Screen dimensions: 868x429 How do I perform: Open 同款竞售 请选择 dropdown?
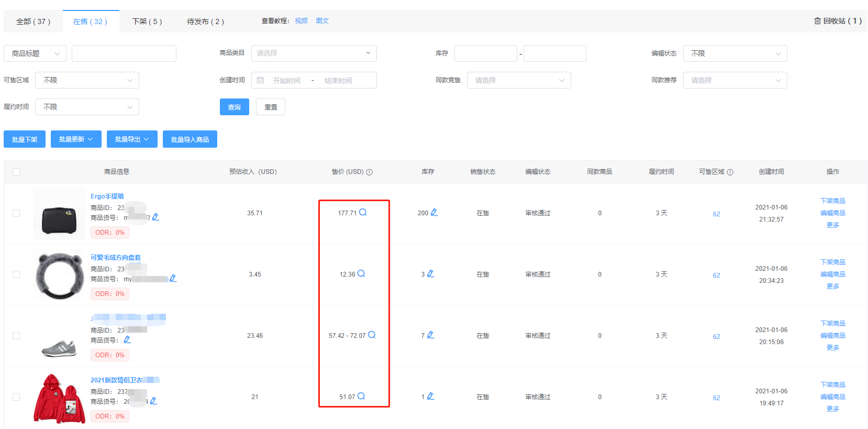pos(519,80)
